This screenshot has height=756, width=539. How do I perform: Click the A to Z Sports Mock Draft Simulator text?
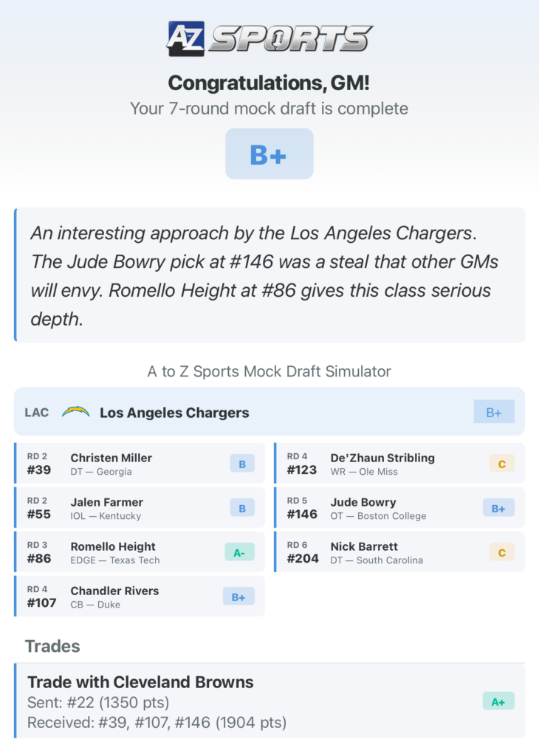269,371
